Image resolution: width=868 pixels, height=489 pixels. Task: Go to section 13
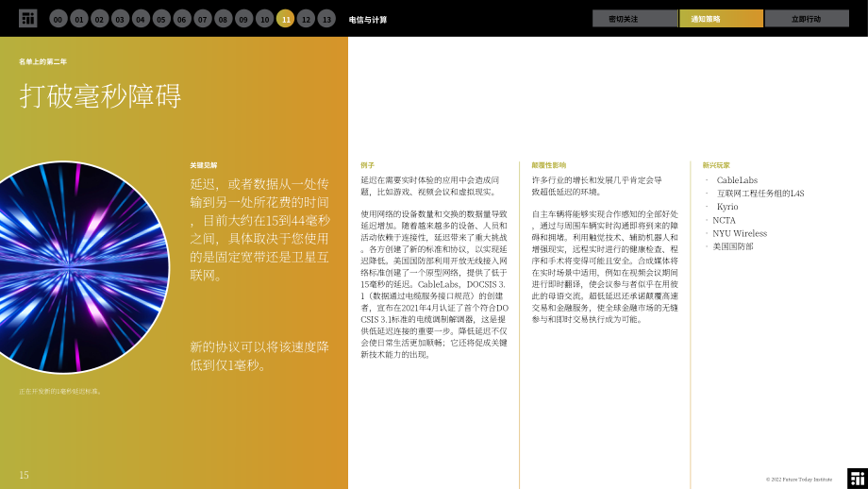click(326, 19)
